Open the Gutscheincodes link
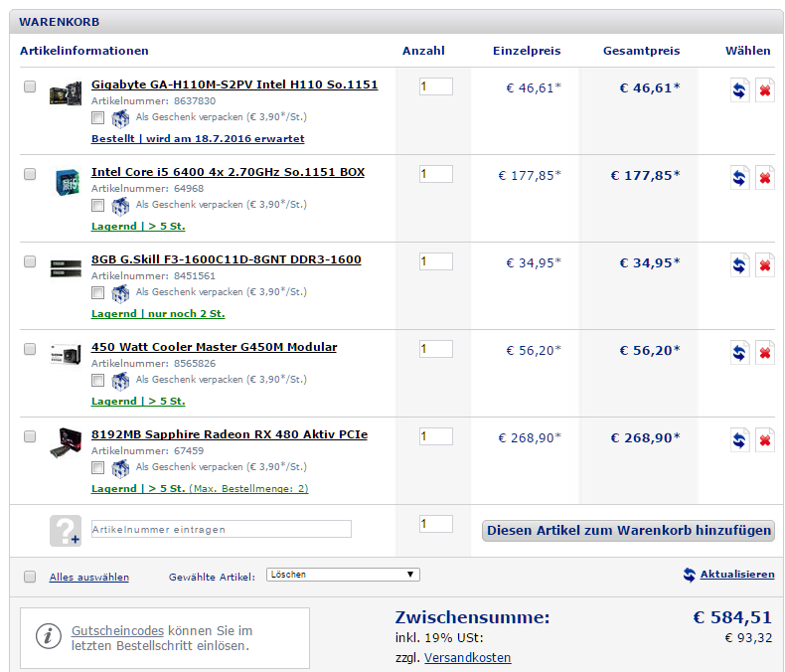 click(x=117, y=631)
